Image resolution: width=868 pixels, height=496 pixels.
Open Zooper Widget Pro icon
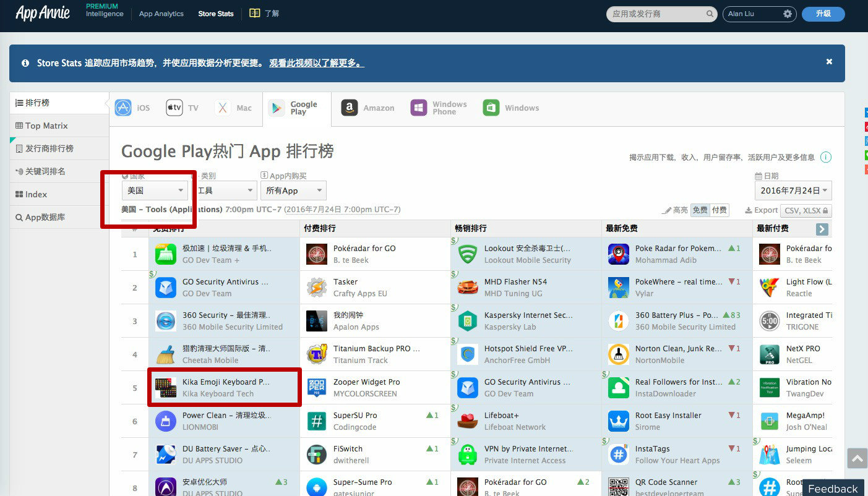[317, 388]
